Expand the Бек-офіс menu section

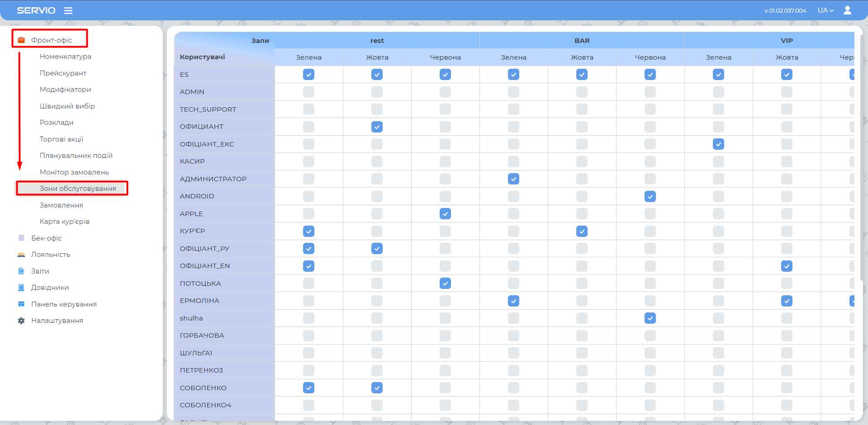46,238
